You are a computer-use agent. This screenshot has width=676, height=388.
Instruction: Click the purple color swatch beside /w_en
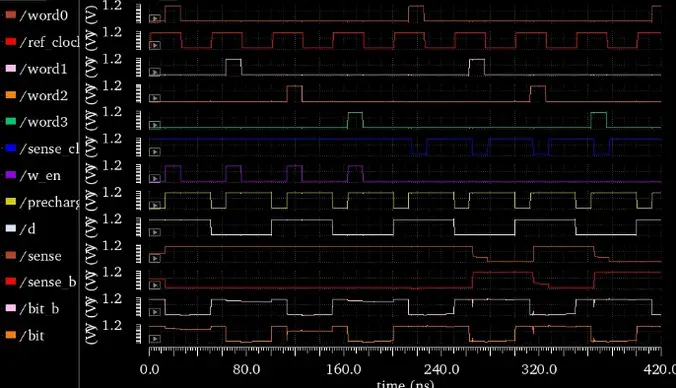(x=11, y=175)
